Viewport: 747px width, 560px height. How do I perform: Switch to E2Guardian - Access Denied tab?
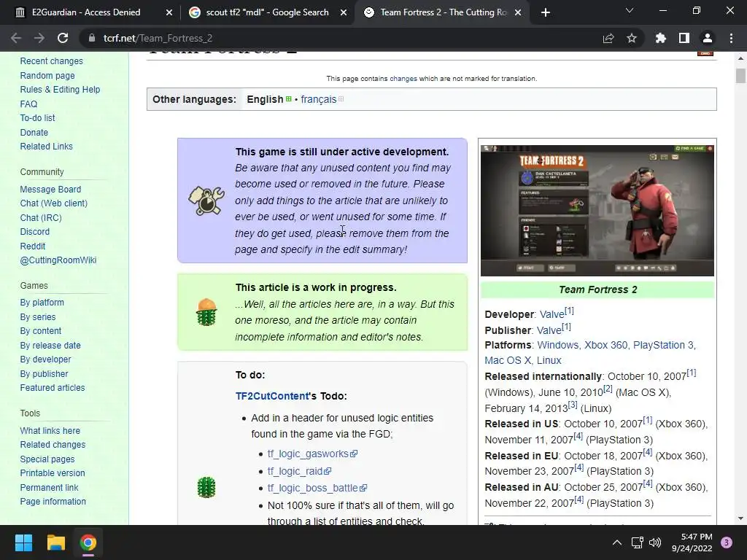(86, 12)
